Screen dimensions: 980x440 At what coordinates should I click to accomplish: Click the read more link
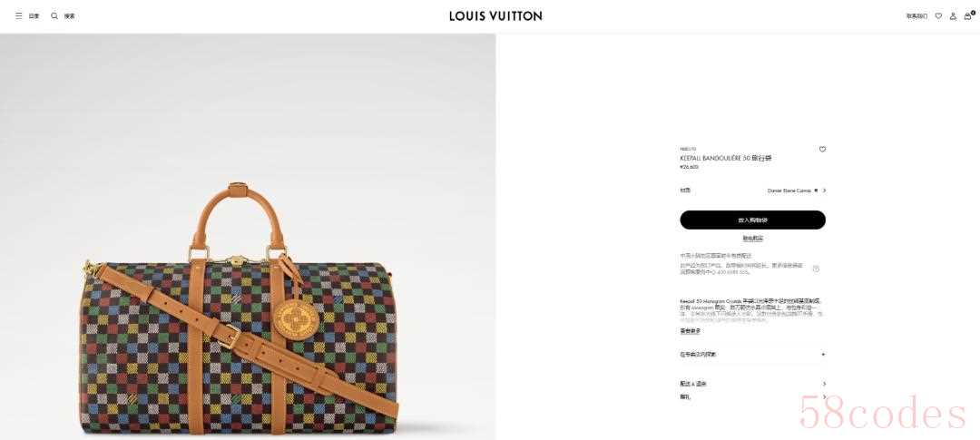coord(690,331)
